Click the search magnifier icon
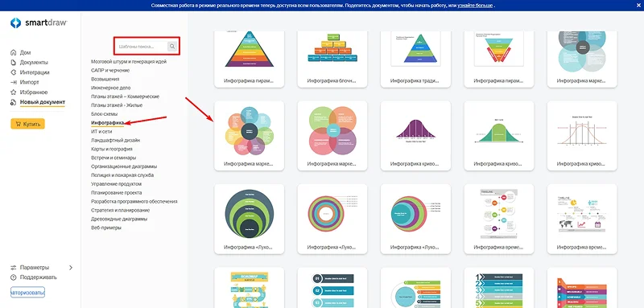 [172, 47]
